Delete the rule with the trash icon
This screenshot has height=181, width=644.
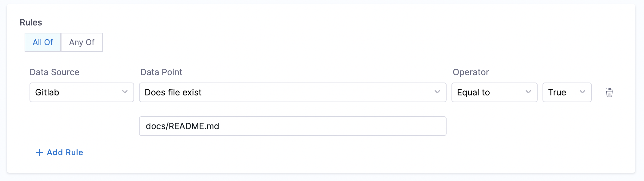pos(609,93)
